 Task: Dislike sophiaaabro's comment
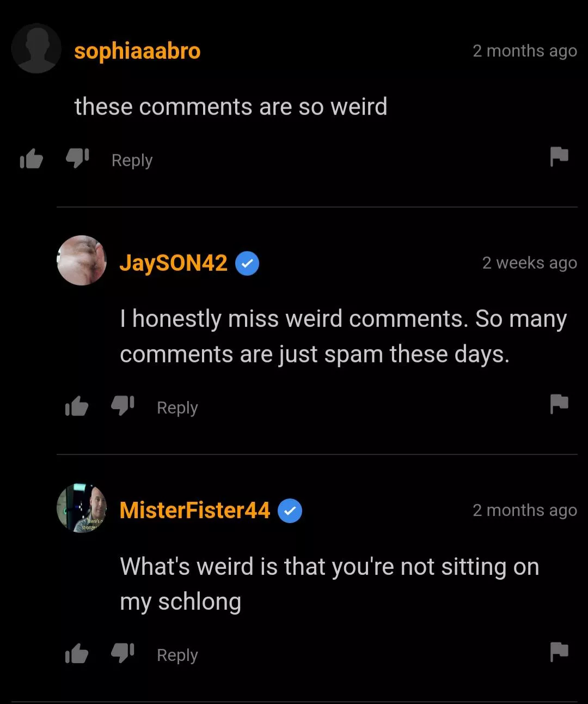point(76,159)
